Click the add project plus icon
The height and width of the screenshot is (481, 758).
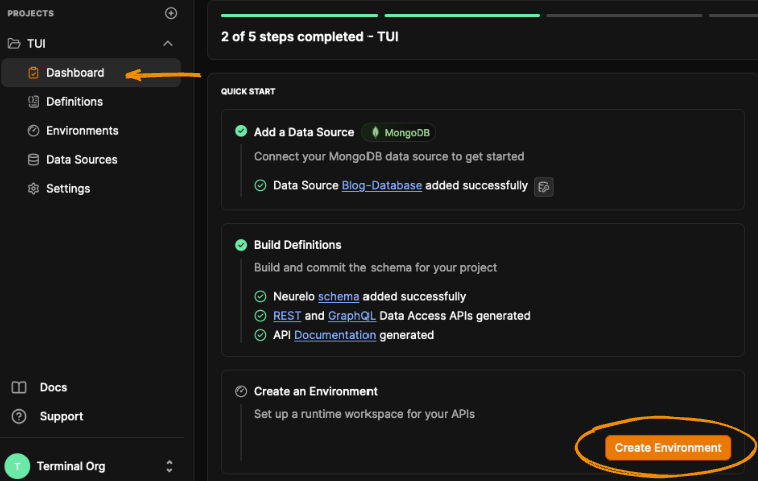point(171,13)
